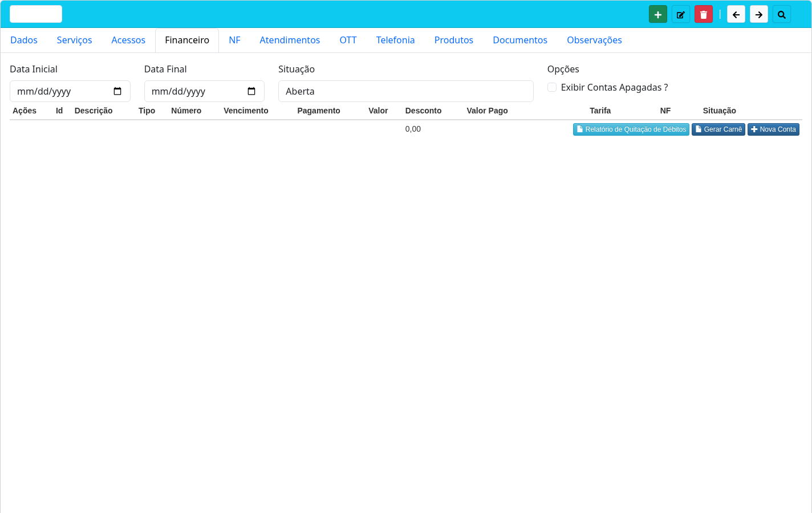Viewport: 812px width, 513px height.
Task: Go to the OTT tab
Action: pos(348,40)
